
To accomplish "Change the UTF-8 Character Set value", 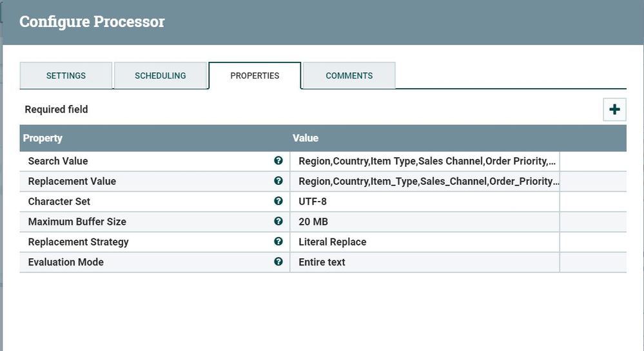I will pyautogui.click(x=425, y=201).
